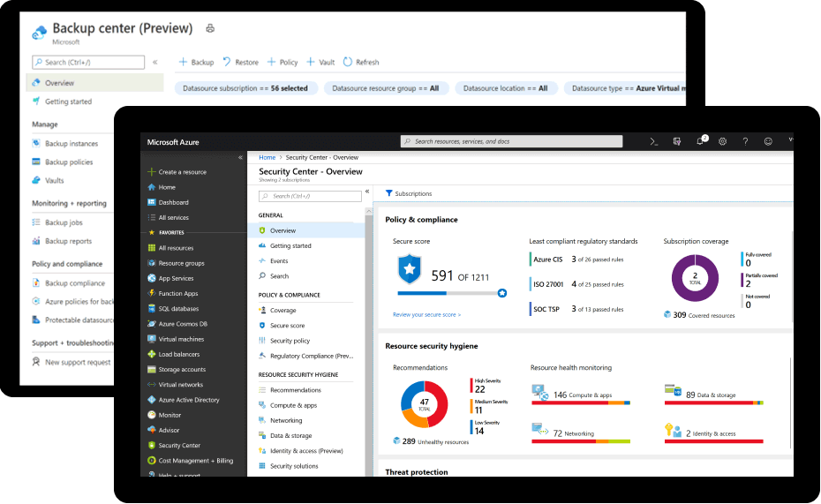The width and height of the screenshot is (821, 504).
Task: Click the Security Center menu search field
Action: click(310, 196)
